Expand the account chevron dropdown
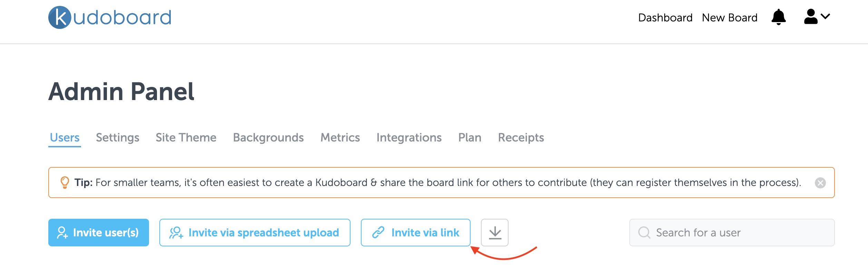Image resolution: width=868 pixels, height=265 pixels. (825, 16)
